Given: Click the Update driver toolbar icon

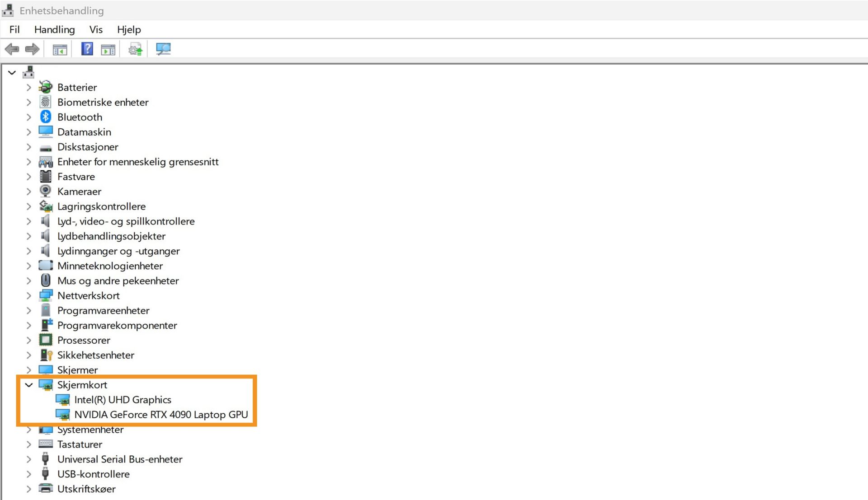Looking at the screenshot, I should point(135,49).
